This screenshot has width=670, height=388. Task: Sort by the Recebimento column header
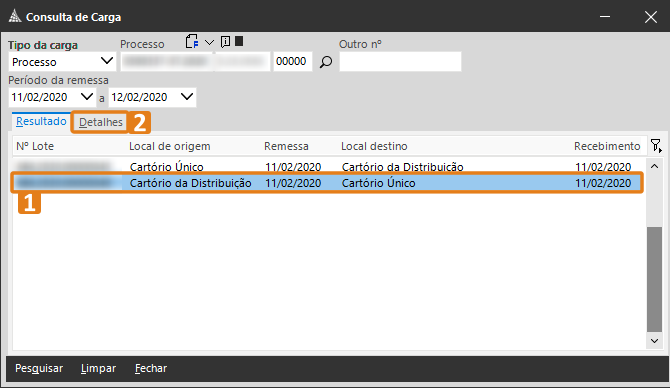point(607,146)
